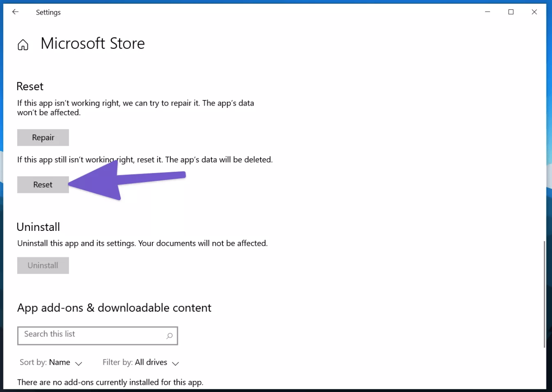Click the Microsoft Store page heading
552x392 pixels.
[92, 44]
